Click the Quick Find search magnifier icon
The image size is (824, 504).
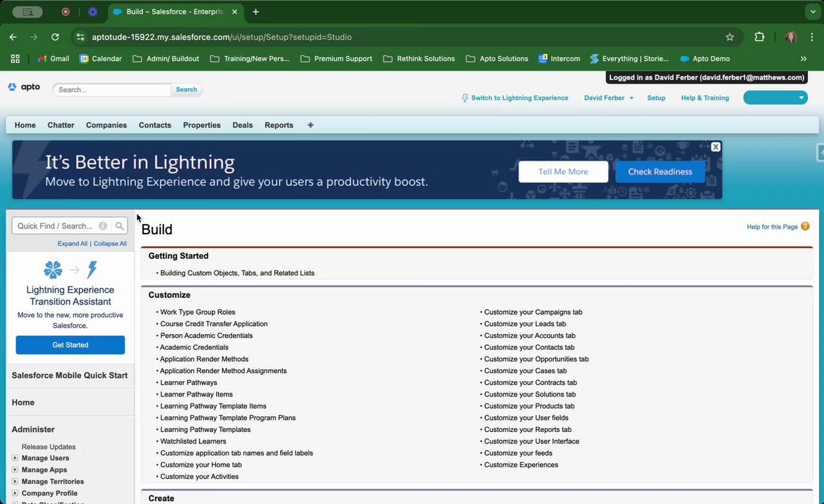pyautogui.click(x=119, y=226)
